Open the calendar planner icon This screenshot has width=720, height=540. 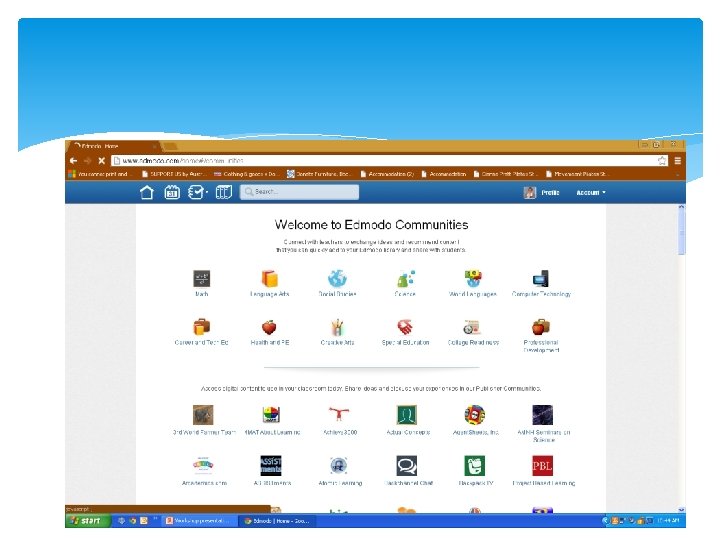coord(172,192)
